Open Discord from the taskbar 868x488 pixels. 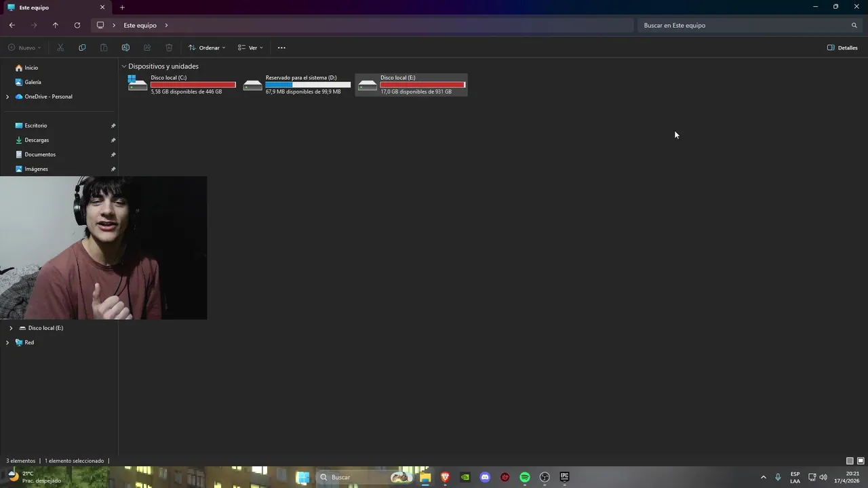click(485, 477)
